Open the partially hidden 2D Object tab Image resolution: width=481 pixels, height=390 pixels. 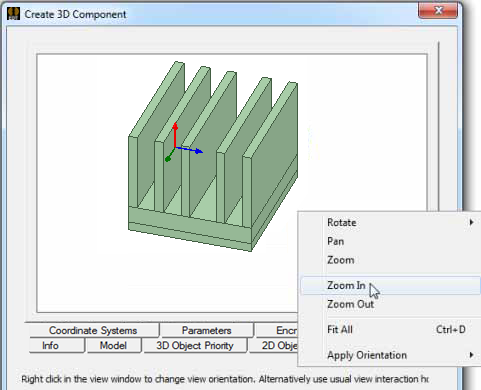click(273, 345)
